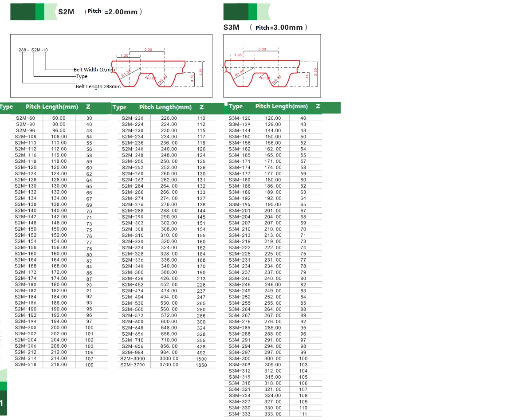
Task: Click the first table's Type header
Action: point(6,107)
